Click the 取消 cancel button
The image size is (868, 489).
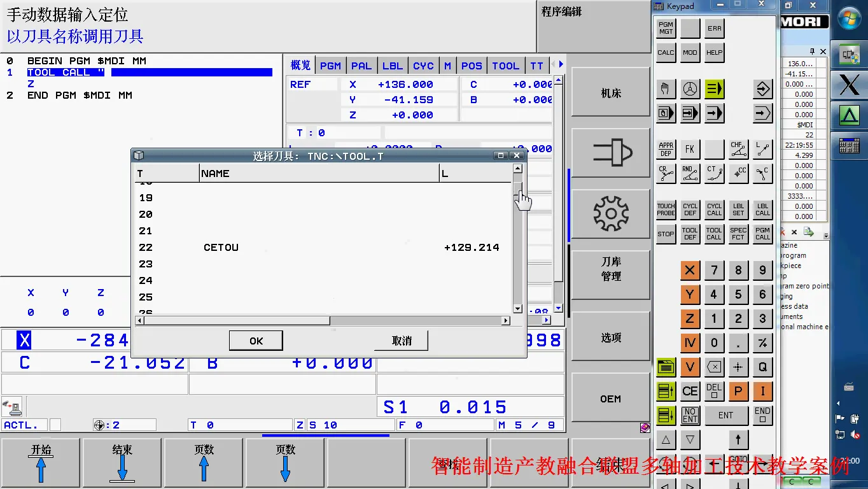tap(402, 341)
